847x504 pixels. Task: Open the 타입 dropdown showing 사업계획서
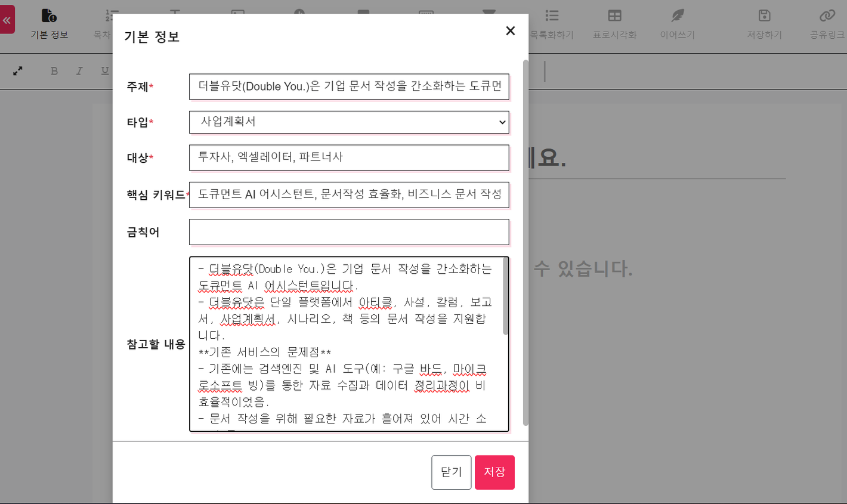click(349, 122)
